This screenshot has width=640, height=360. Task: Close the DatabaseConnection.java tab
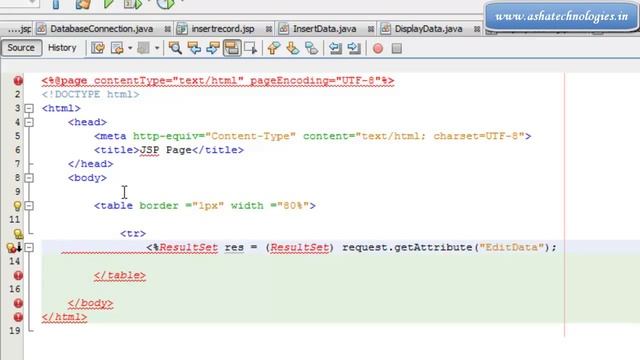168,29
